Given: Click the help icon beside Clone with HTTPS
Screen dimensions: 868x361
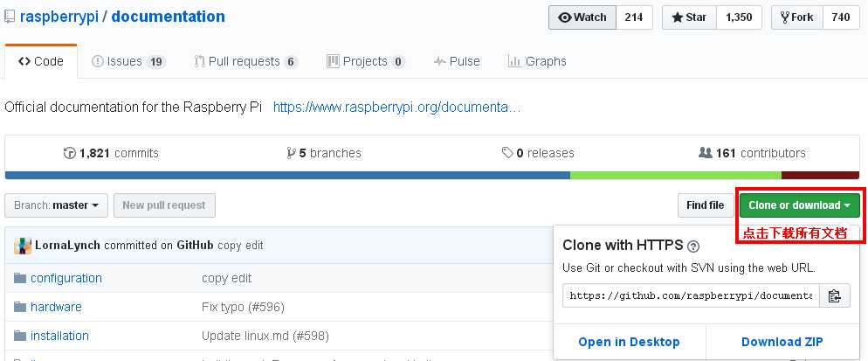Looking at the screenshot, I should 693,246.
